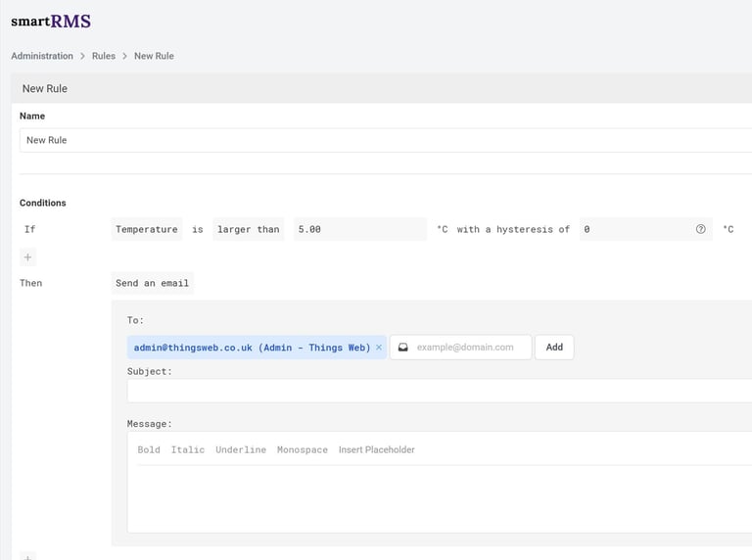Click the smartRMS logo

click(51, 21)
